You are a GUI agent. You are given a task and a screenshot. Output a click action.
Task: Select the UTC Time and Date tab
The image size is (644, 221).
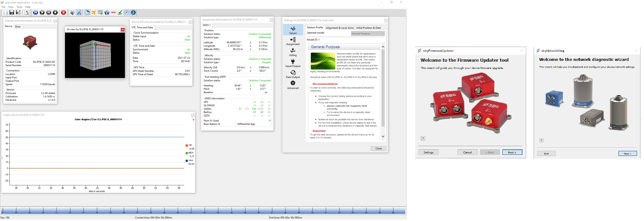point(142,27)
